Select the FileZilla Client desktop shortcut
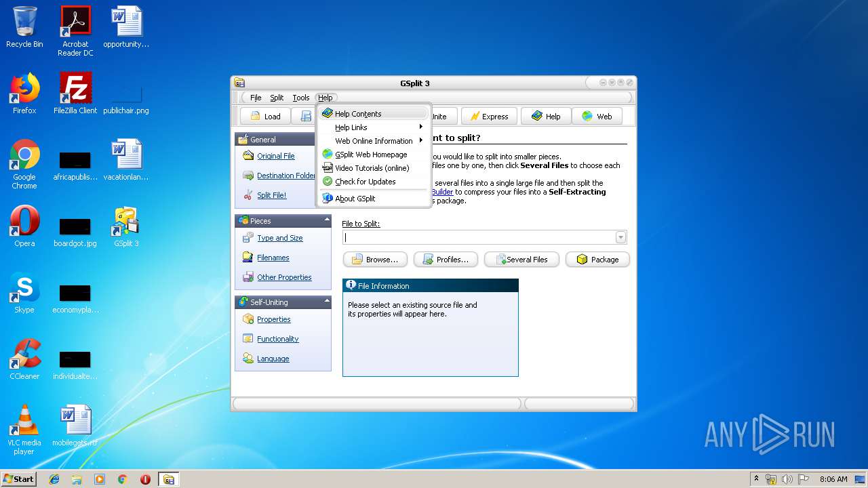The width and height of the screenshot is (868, 488). coord(75,94)
